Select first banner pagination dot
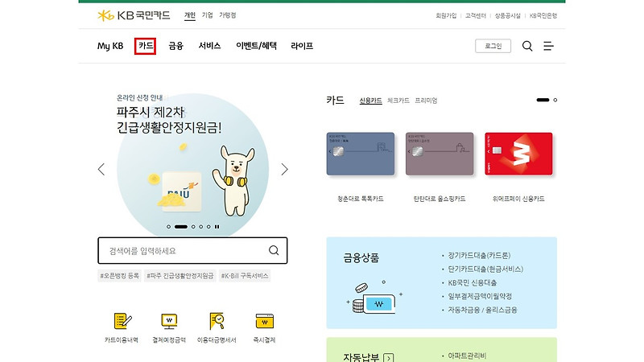644x362 pixels. [x=168, y=227]
